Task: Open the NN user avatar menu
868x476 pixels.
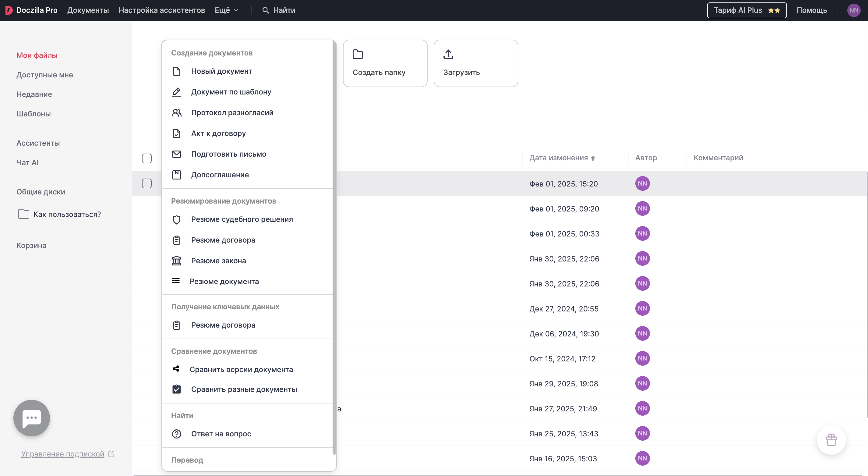Action: (x=853, y=10)
